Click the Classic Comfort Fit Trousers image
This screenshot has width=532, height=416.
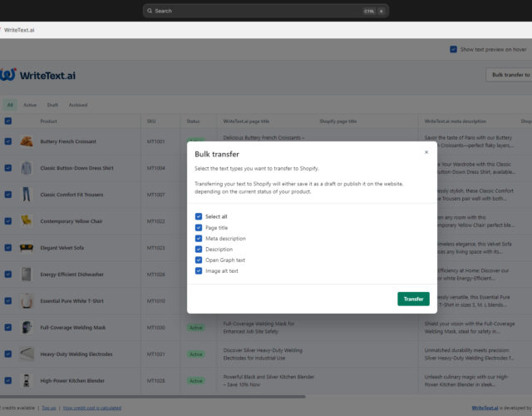(x=27, y=195)
